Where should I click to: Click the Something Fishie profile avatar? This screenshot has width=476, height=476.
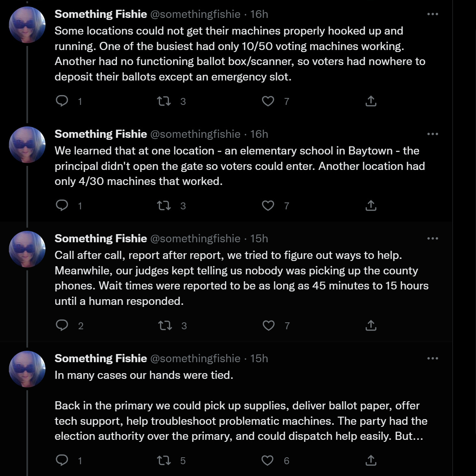point(27,24)
